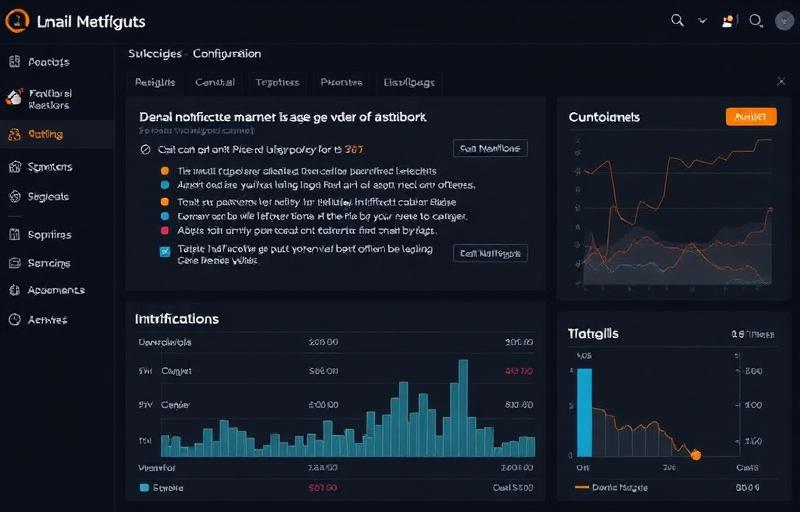Click the user profile icon with orange badge
The height and width of the screenshot is (512, 800).
coord(729,20)
